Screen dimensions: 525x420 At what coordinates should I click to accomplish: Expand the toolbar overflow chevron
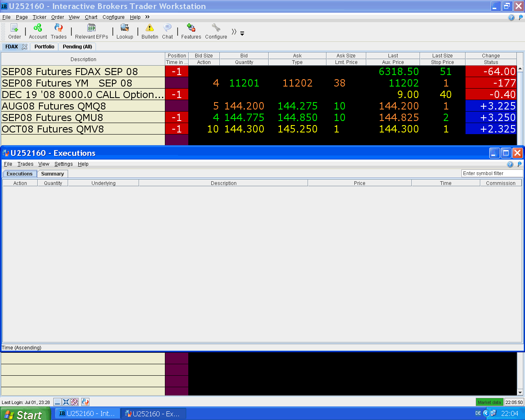point(234,32)
